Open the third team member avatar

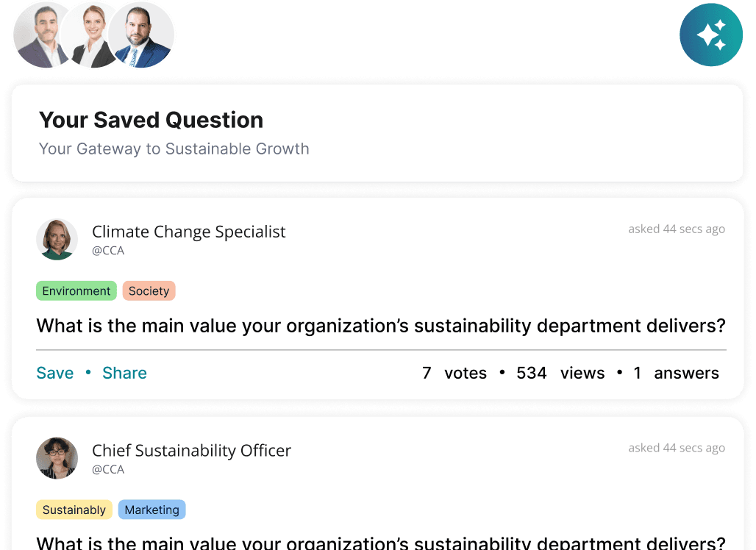point(143,35)
